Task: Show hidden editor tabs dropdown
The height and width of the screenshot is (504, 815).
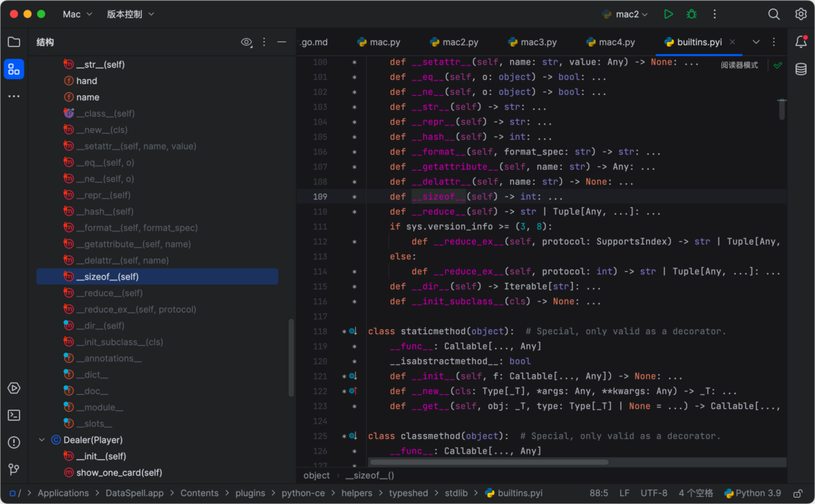Action: click(x=756, y=42)
